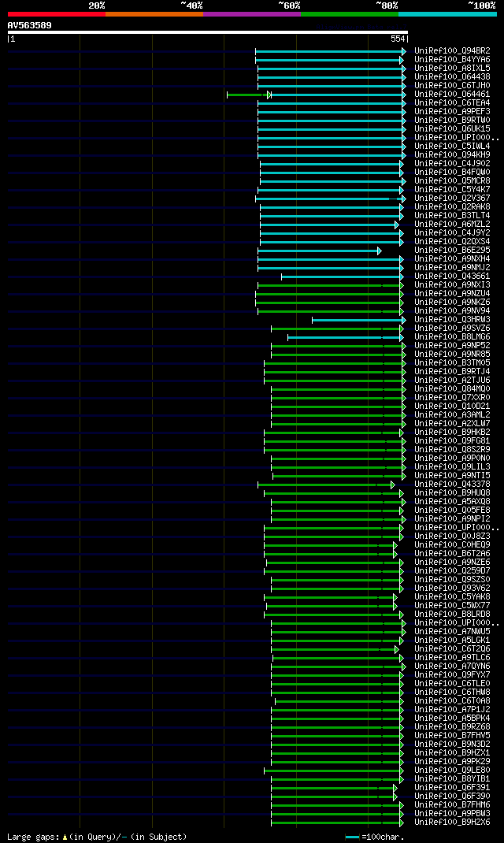Open hit UniRef100_O64461

pos(452,94)
